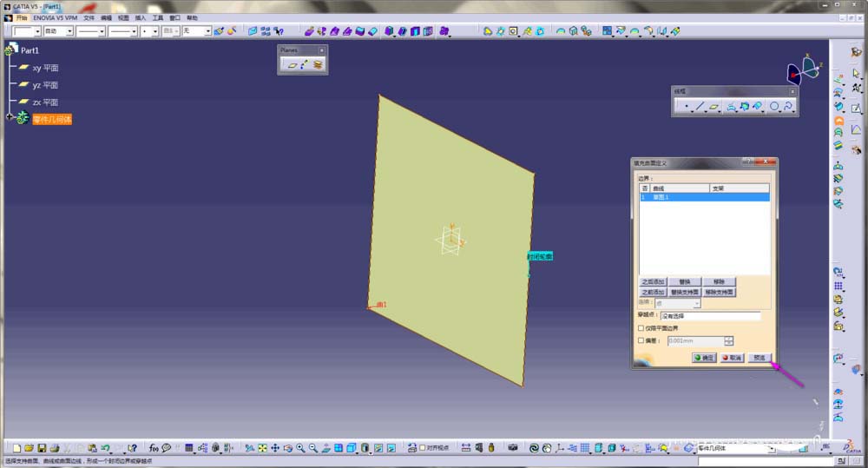Click the Fit All In view icon
This screenshot has height=468, width=868.
tap(262, 448)
